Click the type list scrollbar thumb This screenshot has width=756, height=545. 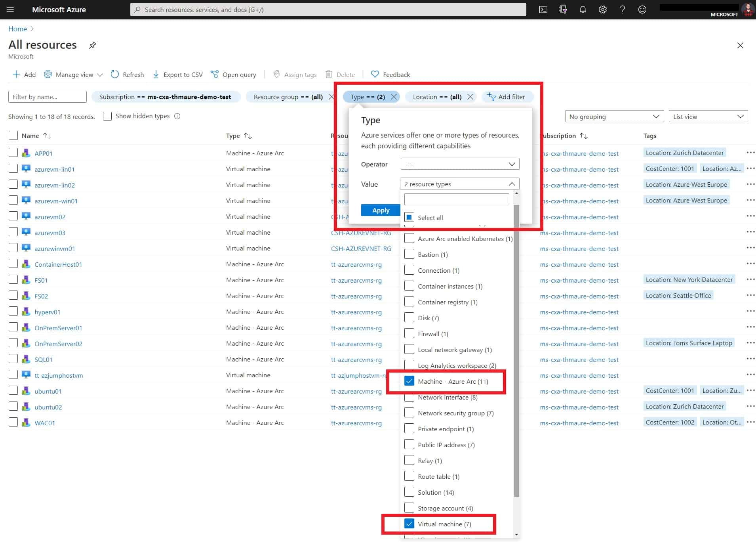(516, 351)
